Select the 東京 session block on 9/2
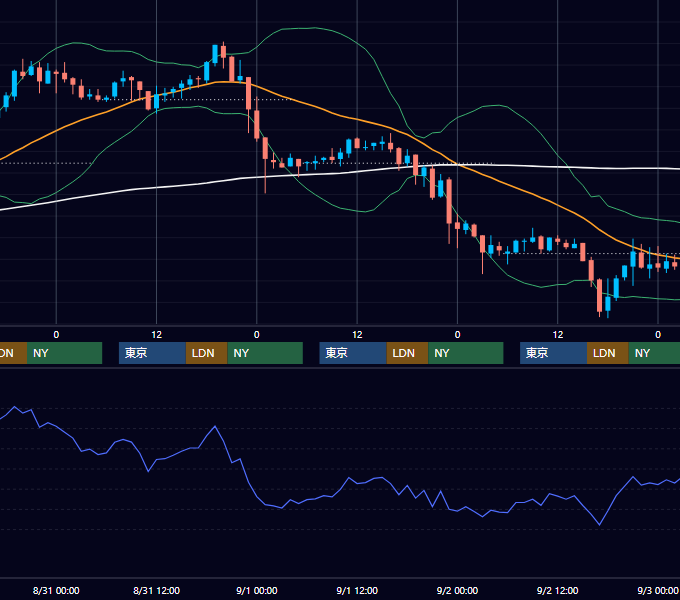Image resolution: width=680 pixels, height=600 pixels. [553, 353]
